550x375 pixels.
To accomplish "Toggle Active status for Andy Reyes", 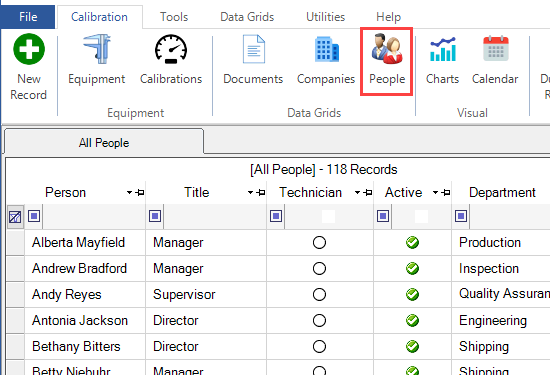I will point(412,294).
